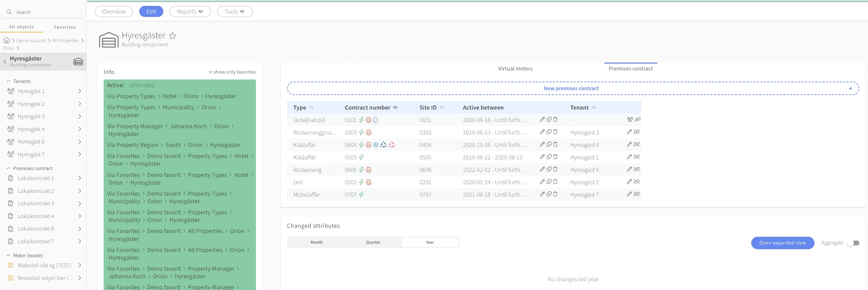Screen dimensions: 868x290
Task: Edit contract 0101 with the pencil icon
Action: (x=542, y=120)
